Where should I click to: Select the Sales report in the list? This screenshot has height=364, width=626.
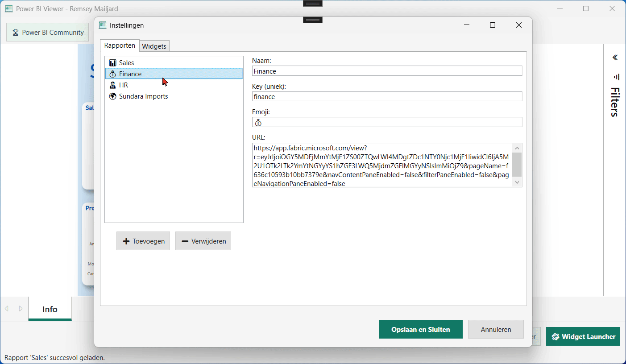(174, 63)
